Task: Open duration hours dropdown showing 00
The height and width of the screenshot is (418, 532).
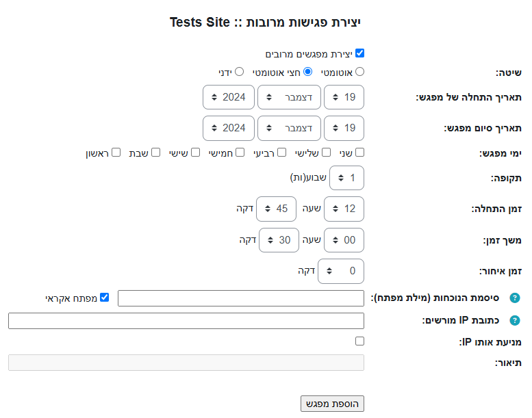Action: (344, 240)
